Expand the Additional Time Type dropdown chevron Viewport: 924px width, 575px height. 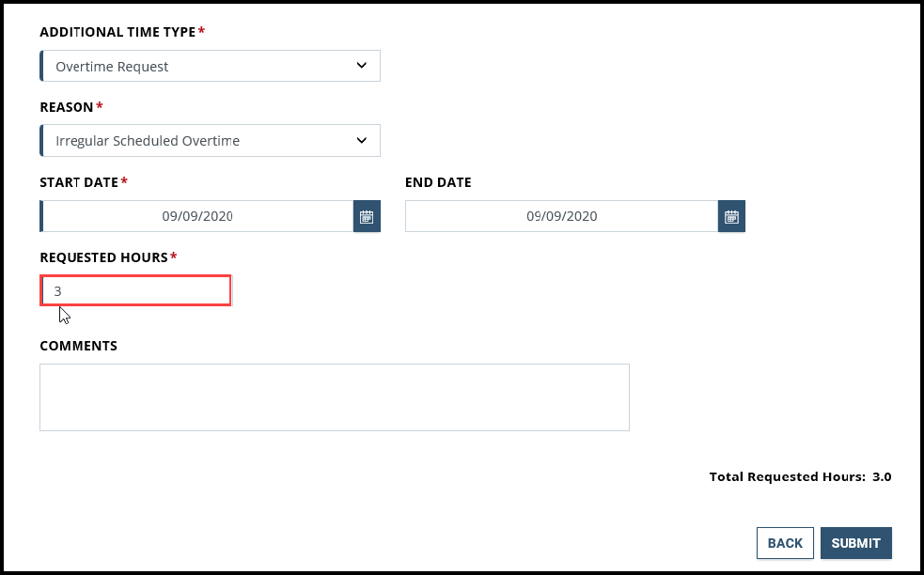362,65
